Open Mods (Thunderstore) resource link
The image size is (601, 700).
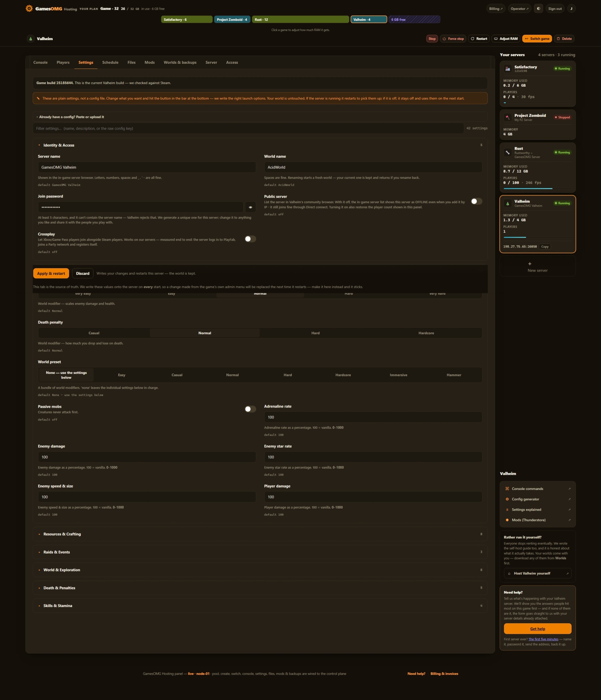538,520
